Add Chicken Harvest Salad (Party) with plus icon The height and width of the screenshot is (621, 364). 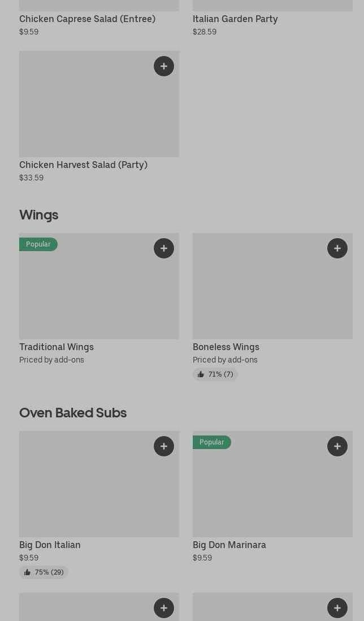[164, 66]
